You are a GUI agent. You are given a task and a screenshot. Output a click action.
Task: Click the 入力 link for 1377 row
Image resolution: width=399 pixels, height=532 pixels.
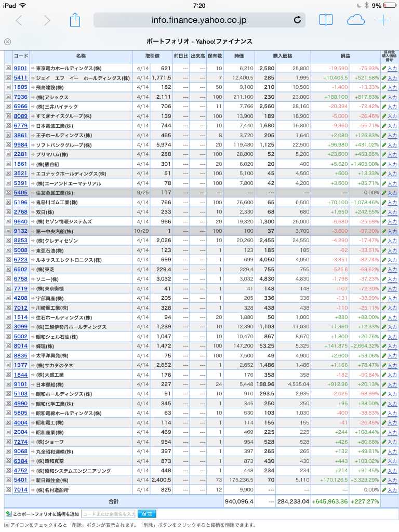(x=392, y=365)
